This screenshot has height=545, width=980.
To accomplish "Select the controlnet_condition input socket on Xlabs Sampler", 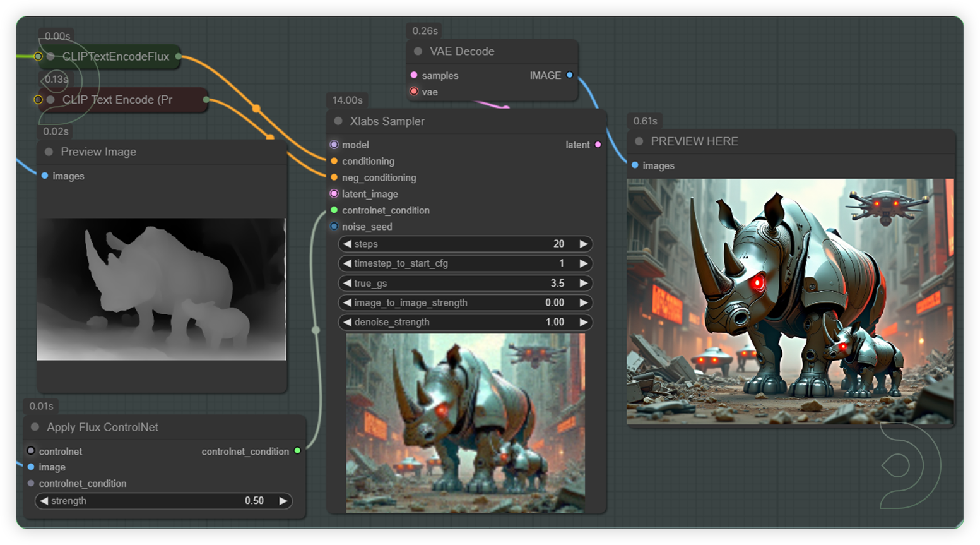I will pyautogui.click(x=334, y=210).
